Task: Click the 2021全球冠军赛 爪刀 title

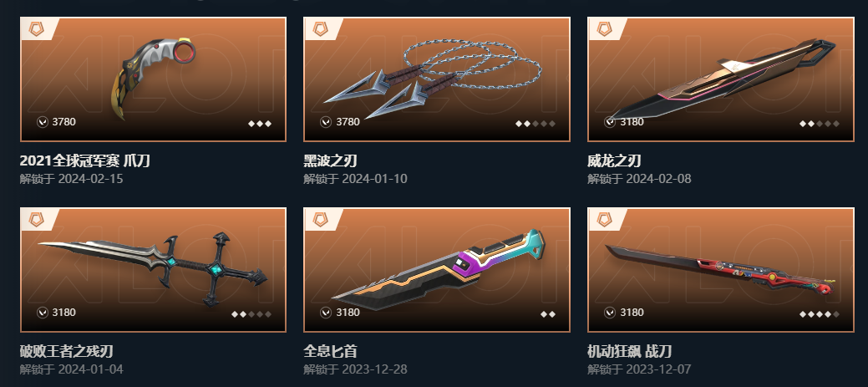Action: click(x=84, y=161)
